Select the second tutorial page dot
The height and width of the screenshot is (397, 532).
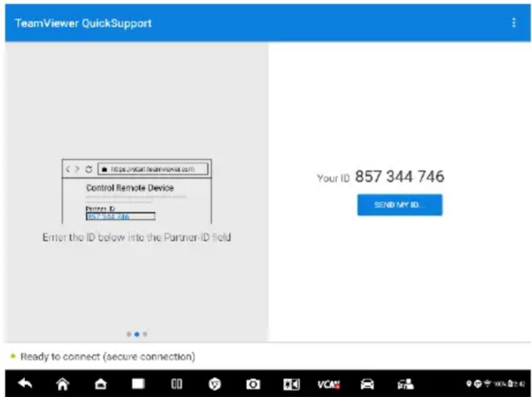pyautogui.click(x=137, y=334)
